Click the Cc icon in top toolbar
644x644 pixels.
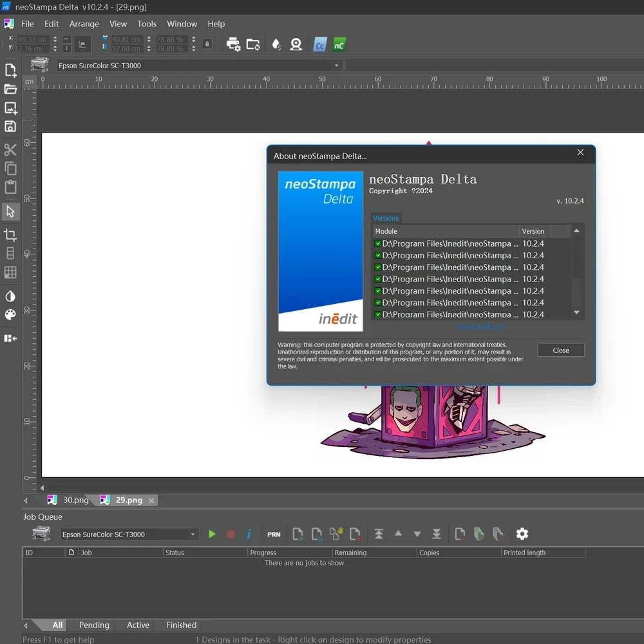319,44
